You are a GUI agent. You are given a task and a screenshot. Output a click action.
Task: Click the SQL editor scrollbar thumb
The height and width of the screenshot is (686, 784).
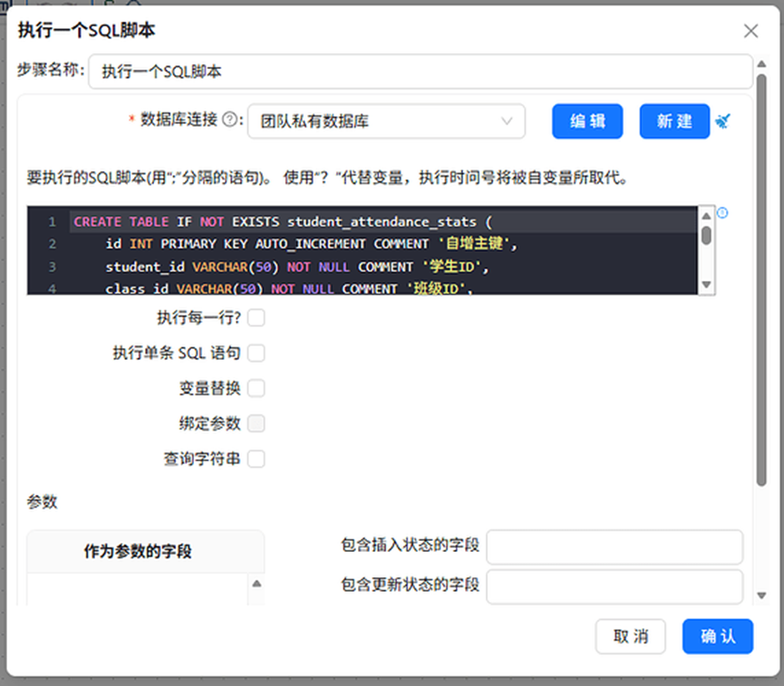pyautogui.click(x=706, y=235)
